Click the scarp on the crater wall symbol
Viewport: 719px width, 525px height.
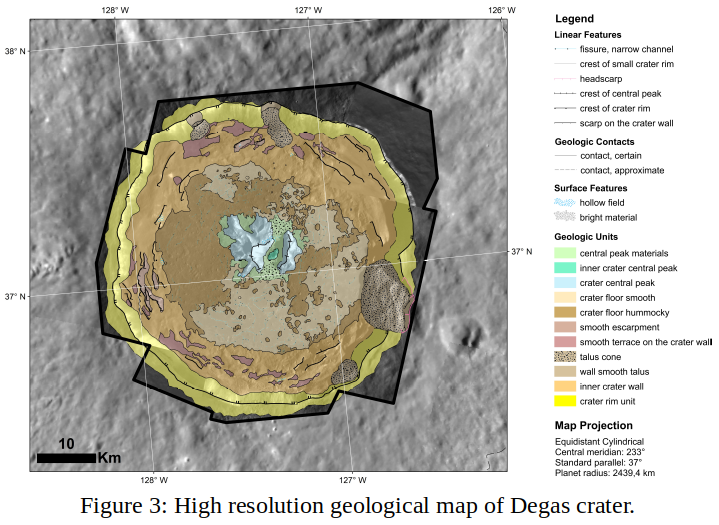pos(565,123)
